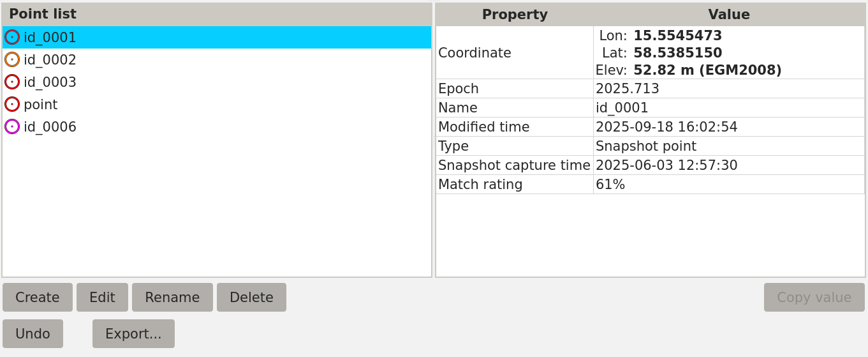Open the Export... dialog

click(133, 333)
